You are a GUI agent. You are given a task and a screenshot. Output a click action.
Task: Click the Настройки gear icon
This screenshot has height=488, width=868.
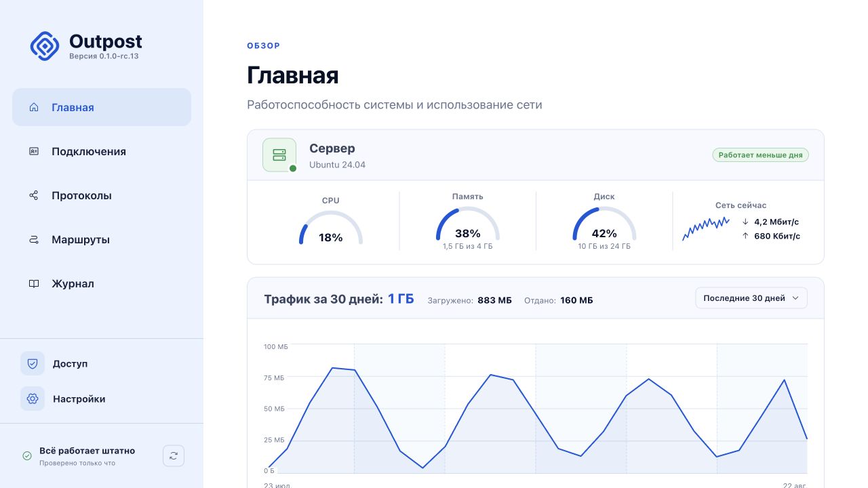point(33,399)
